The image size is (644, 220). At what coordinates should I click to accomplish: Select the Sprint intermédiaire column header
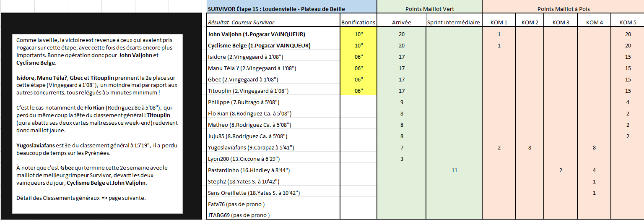[454, 22]
